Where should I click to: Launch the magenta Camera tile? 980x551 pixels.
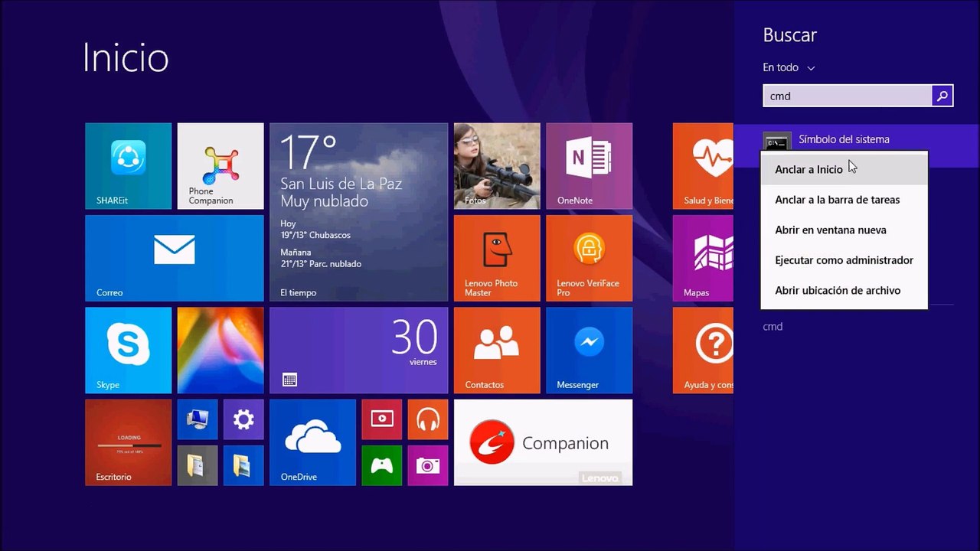[428, 465]
